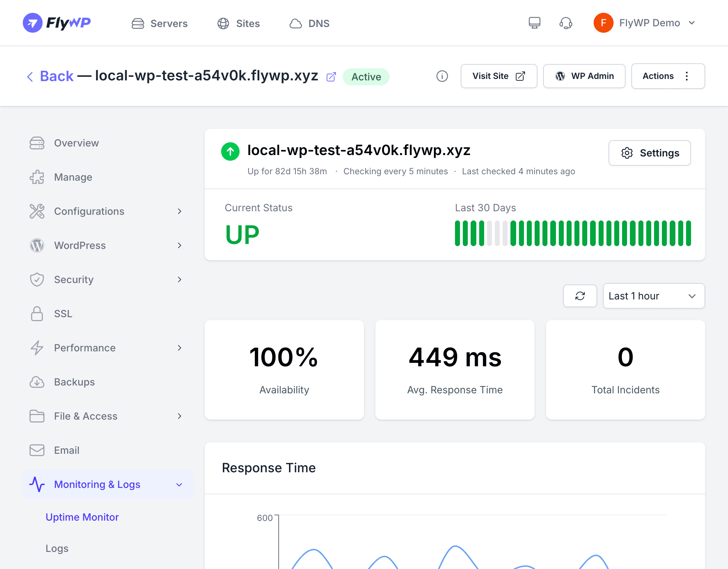
Task: Click the green up-arrow status icon
Action: coord(230,151)
